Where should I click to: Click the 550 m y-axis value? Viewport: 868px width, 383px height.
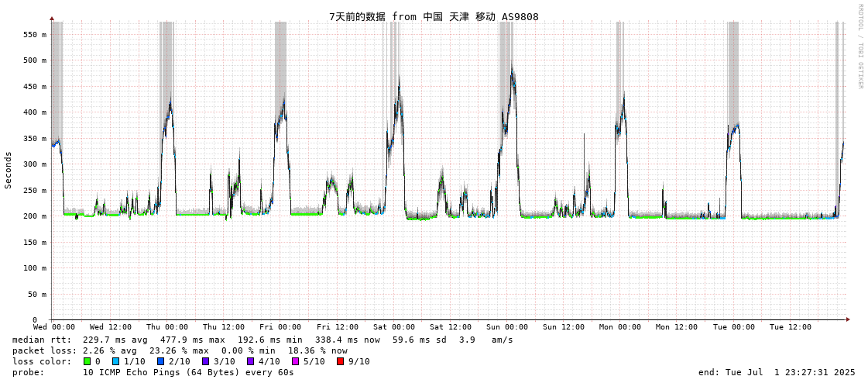click(36, 34)
